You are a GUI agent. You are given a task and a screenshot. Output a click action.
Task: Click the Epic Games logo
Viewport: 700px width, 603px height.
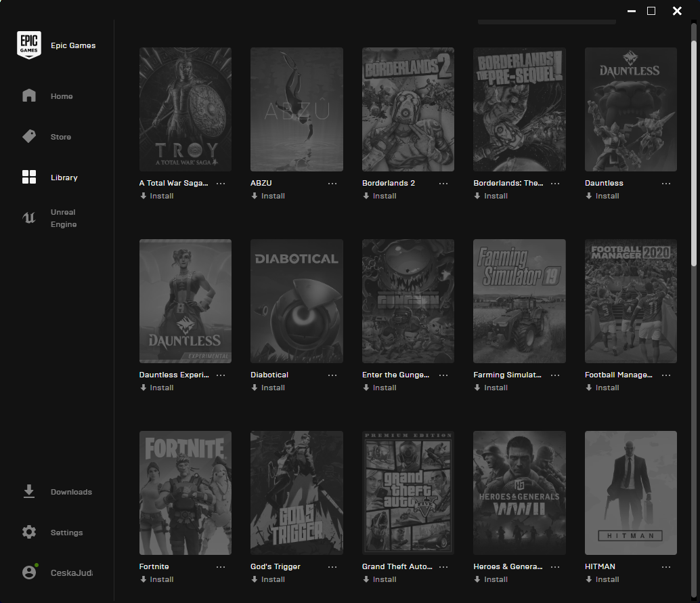coord(29,45)
